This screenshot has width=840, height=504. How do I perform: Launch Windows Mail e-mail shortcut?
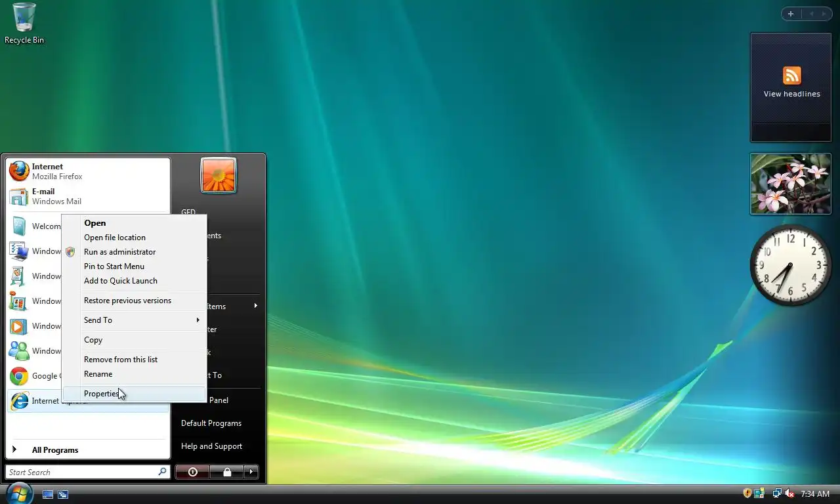click(x=88, y=196)
